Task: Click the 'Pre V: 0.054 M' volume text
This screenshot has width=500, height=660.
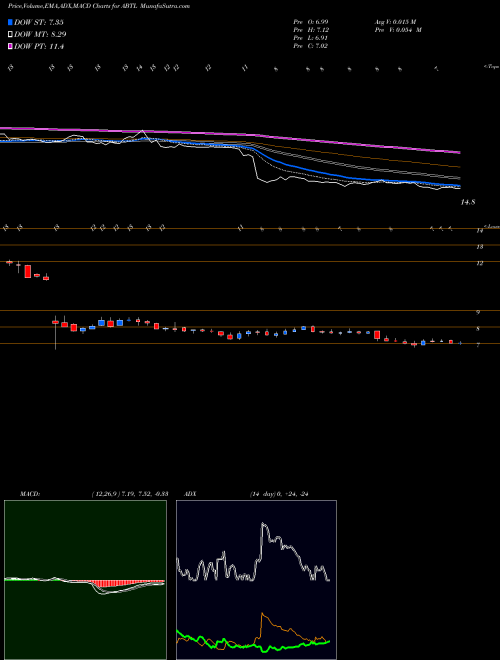Action: point(398,30)
